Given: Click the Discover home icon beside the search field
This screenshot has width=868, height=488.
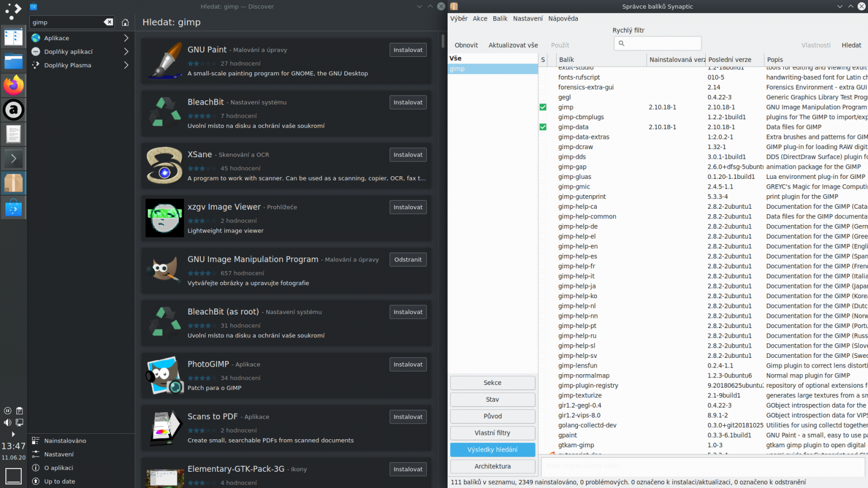Looking at the screenshot, I should (x=125, y=22).
